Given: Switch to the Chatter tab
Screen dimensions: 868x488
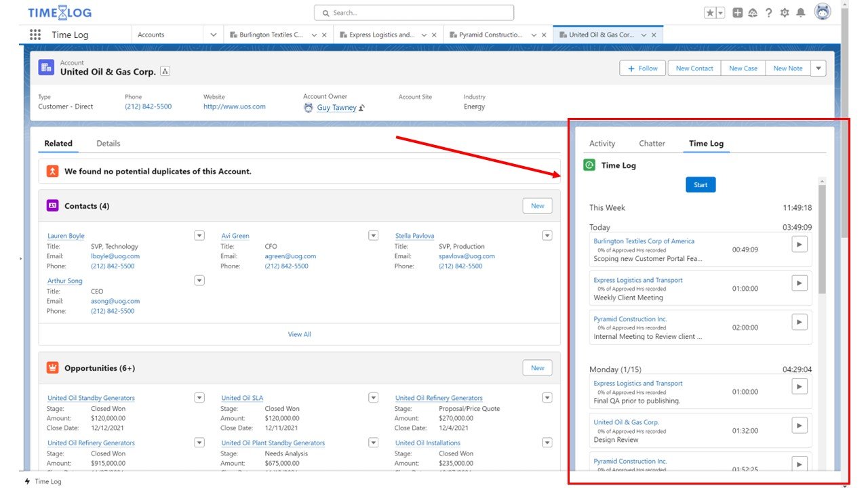Looking at the screenshot, I should click(652, 143).
